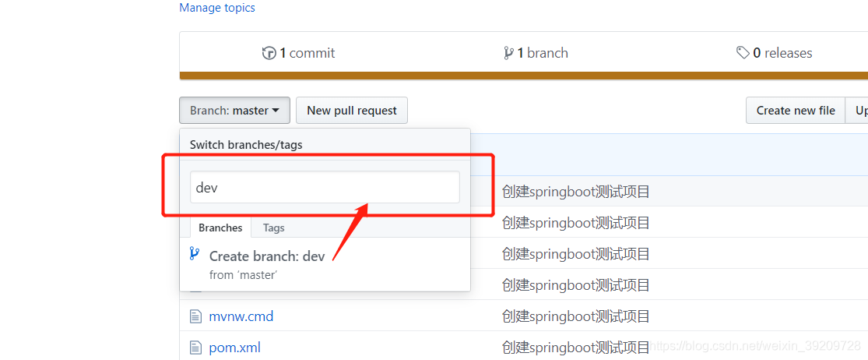This screenshot has width=868, height=360.
Task: Click the file icon next to pom.xml
Action: [x=195, y=348]
